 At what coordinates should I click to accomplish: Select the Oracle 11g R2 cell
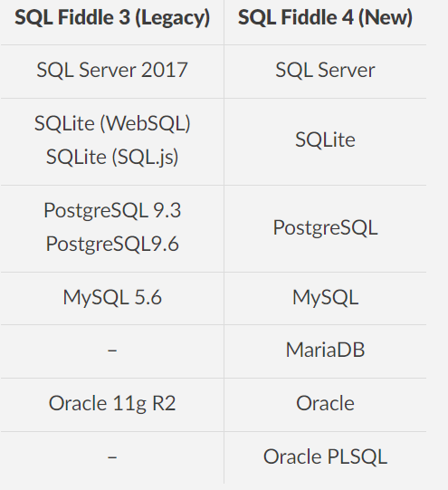[x=112, y=404]
